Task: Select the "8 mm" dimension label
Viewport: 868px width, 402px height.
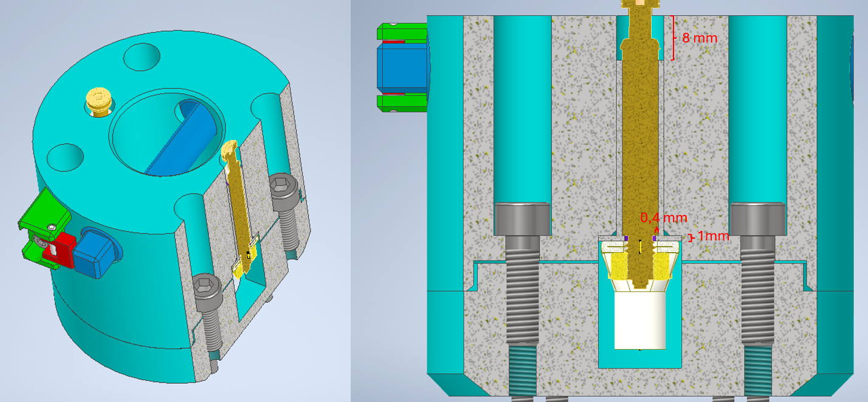Action: [700, 38]
